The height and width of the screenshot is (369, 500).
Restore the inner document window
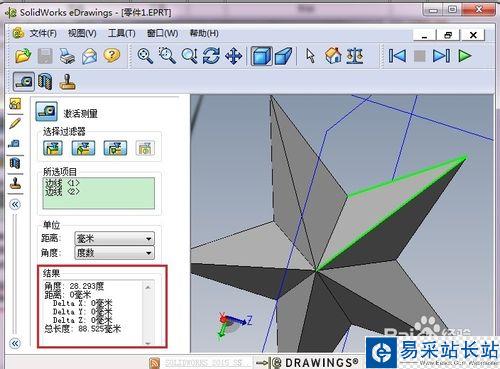448,35
